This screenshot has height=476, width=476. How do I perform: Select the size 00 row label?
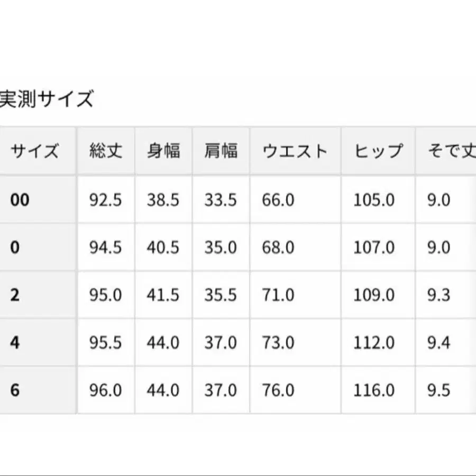(20, 200)
